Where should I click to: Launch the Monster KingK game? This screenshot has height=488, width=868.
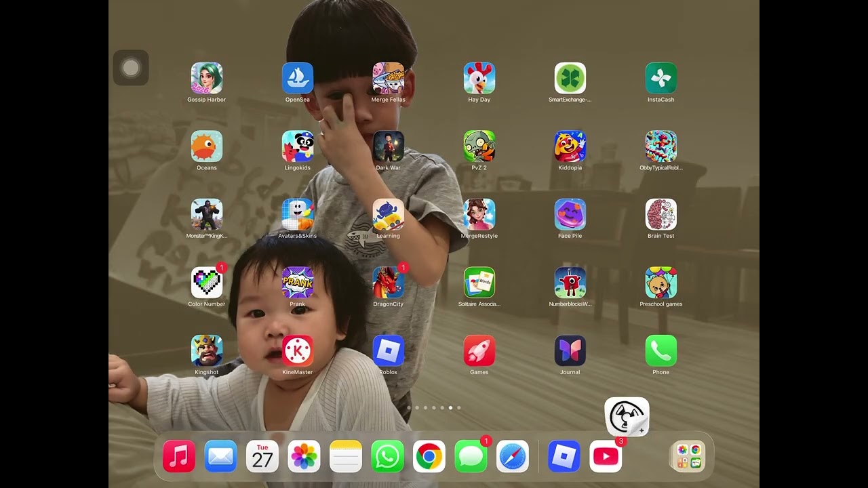click(207, 215)
